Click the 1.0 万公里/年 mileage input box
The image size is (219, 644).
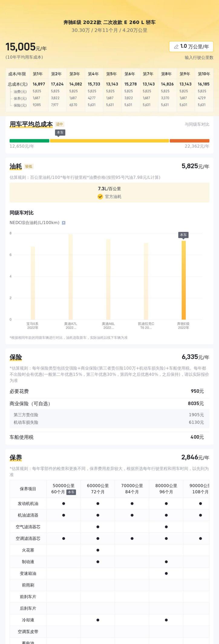pos(191,47)
